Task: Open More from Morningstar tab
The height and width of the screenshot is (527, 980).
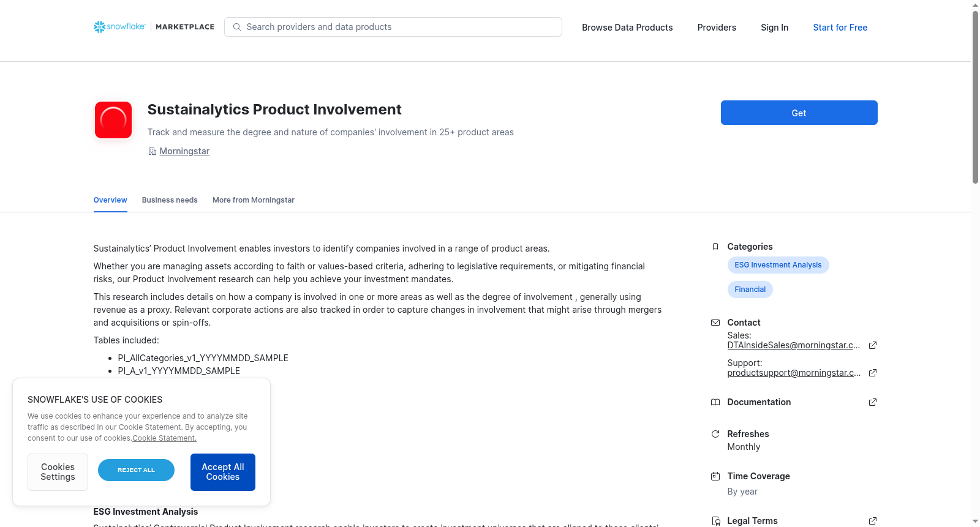Action: coord(254,200)
